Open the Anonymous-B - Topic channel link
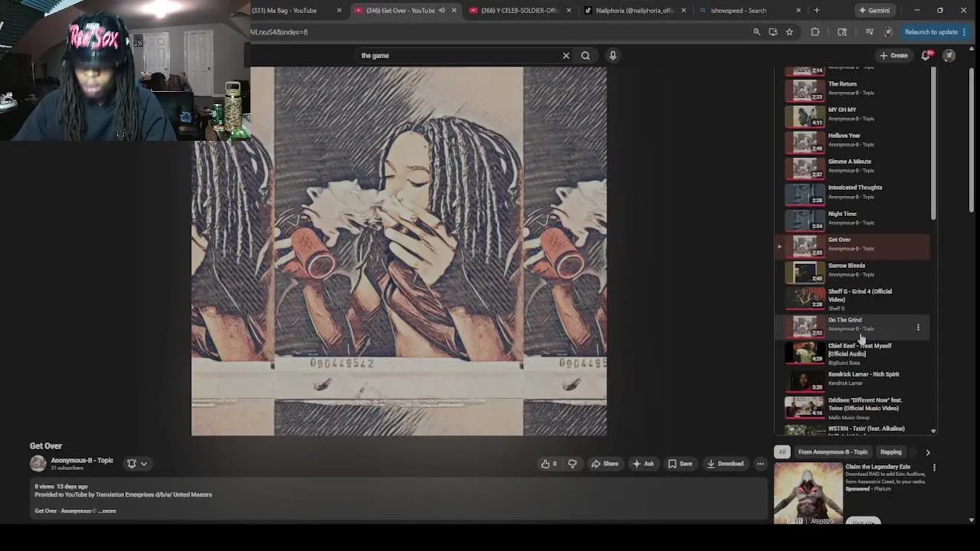This screenshot has width=980, height=551. pyautogui.click(x=82, y=461)
